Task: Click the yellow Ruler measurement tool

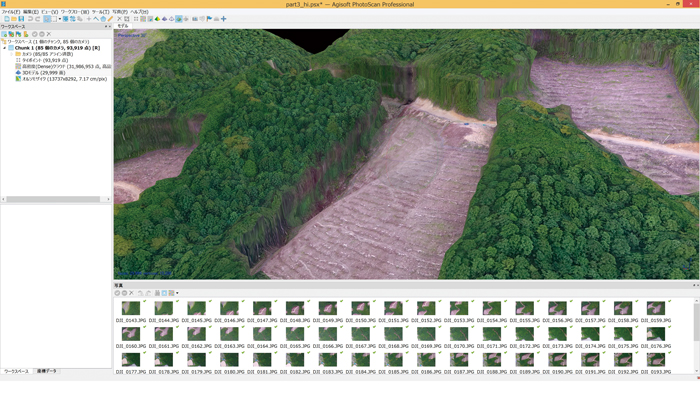Action: [110, 19]
